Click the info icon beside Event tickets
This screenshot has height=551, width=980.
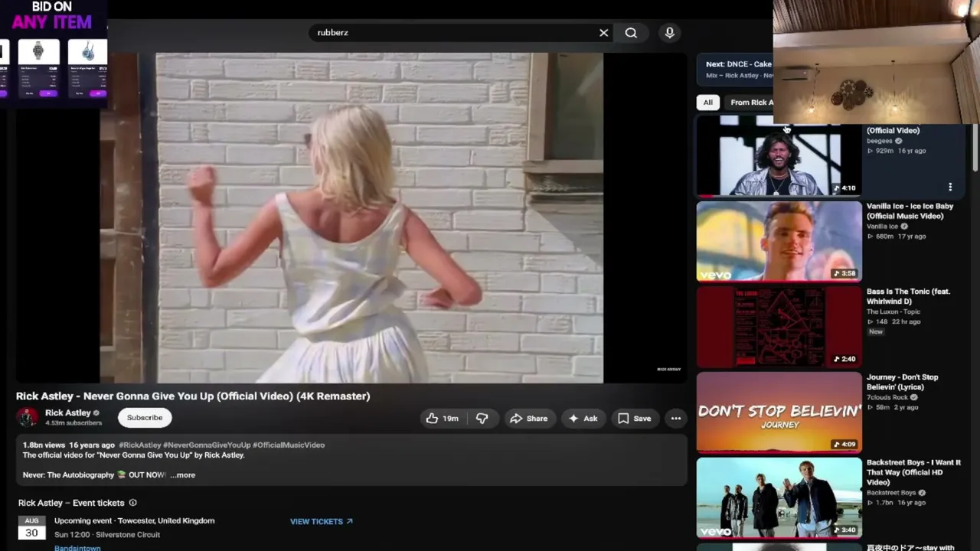(x=132, y=503)
